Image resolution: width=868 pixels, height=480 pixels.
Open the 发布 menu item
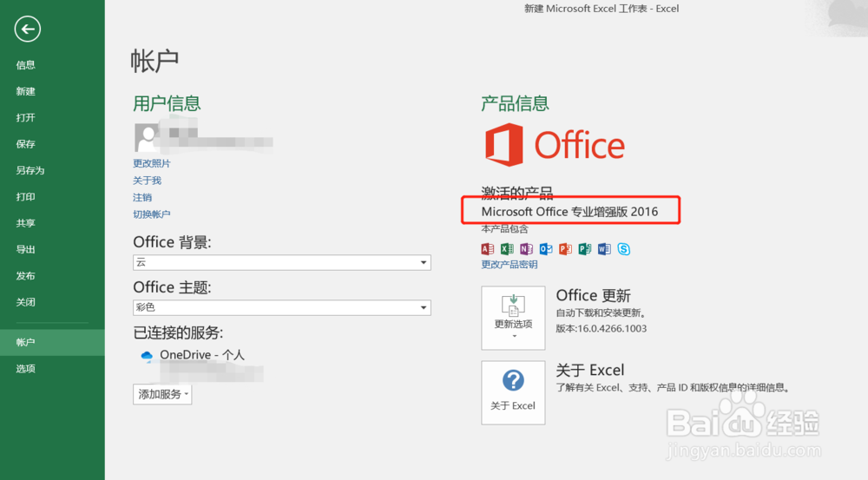25,276
